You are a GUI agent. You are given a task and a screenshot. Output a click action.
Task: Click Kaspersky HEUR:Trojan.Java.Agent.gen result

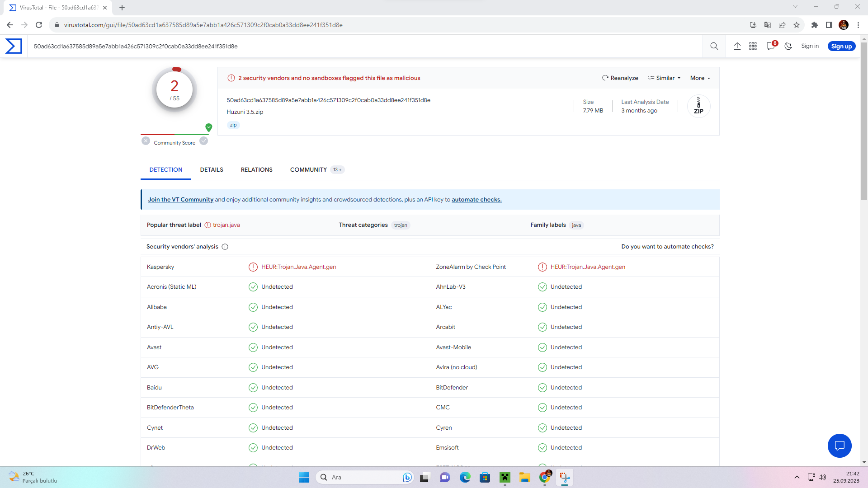(x=298, y=267)
